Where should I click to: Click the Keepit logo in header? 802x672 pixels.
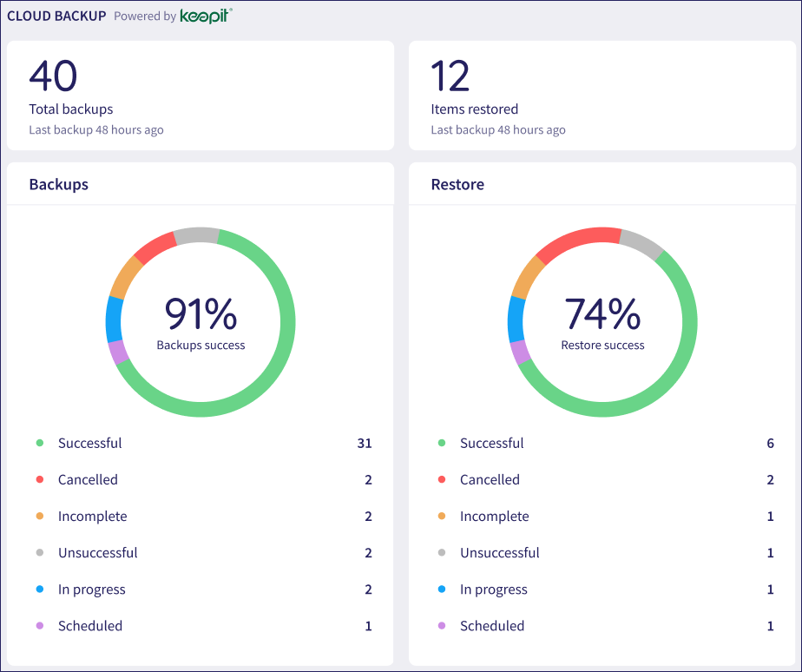(206, 16)
